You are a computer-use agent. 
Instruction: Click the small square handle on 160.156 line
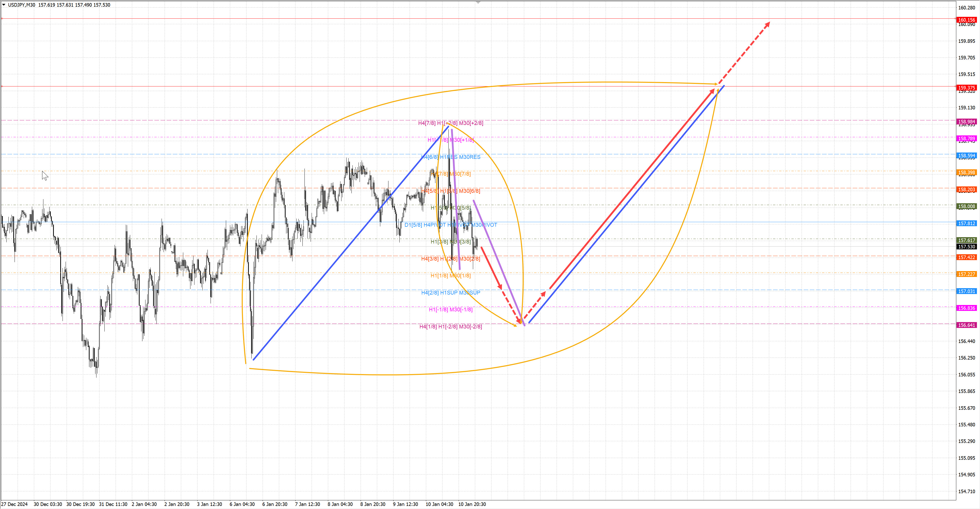2,19
